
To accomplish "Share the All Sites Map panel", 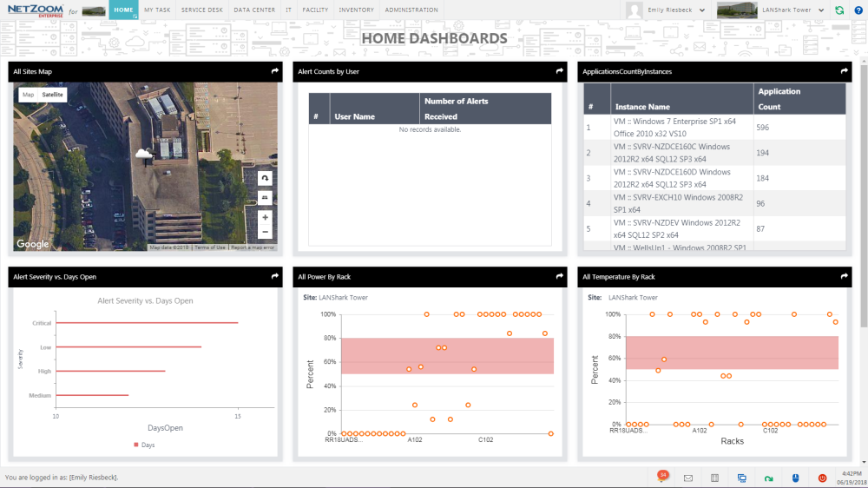I will 274,71.
